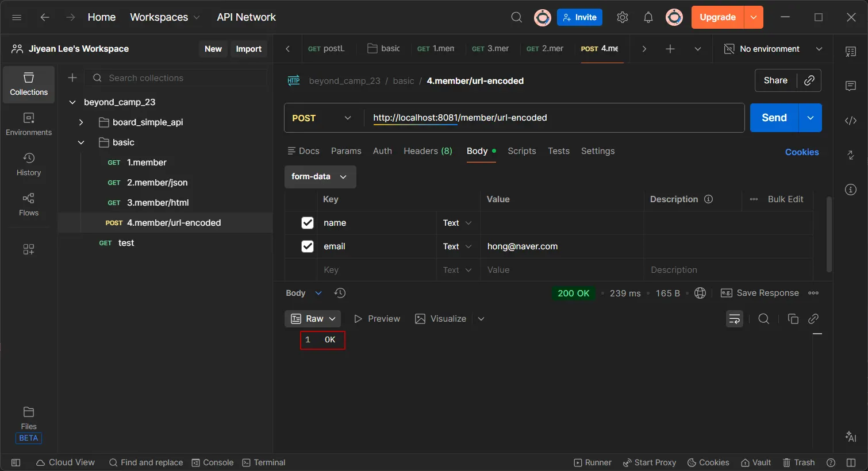Screen dimensions: 868x471
Task: Open the notifications bell
Action: 648,17
